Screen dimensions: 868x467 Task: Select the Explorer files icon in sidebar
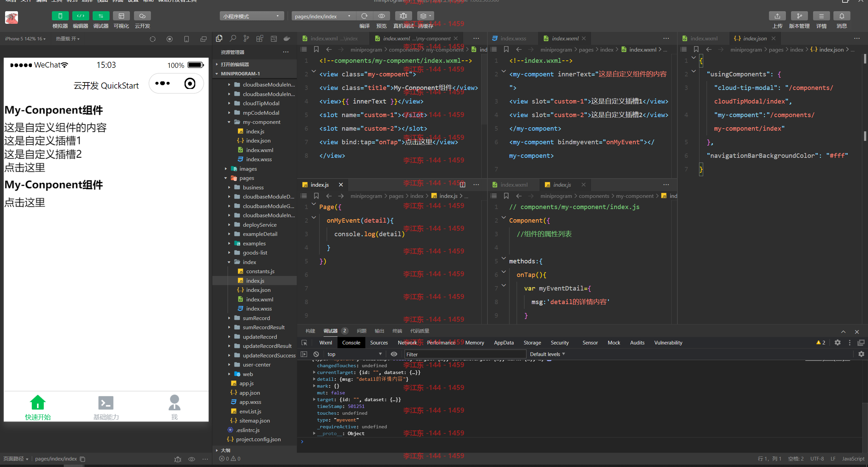point(219,39)
